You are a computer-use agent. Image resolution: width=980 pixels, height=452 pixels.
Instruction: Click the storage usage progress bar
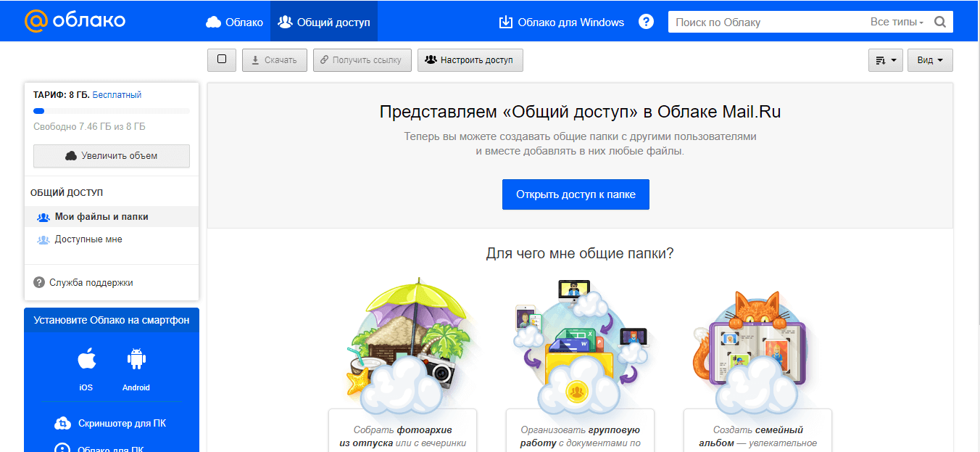click(x=111, y=111)
